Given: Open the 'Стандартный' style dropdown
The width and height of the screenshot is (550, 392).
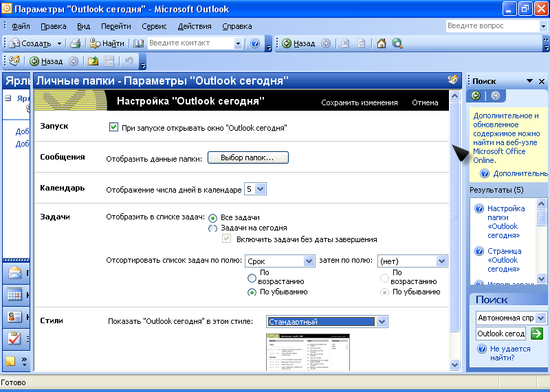Looking at the screenshot, I should (382, 321).
